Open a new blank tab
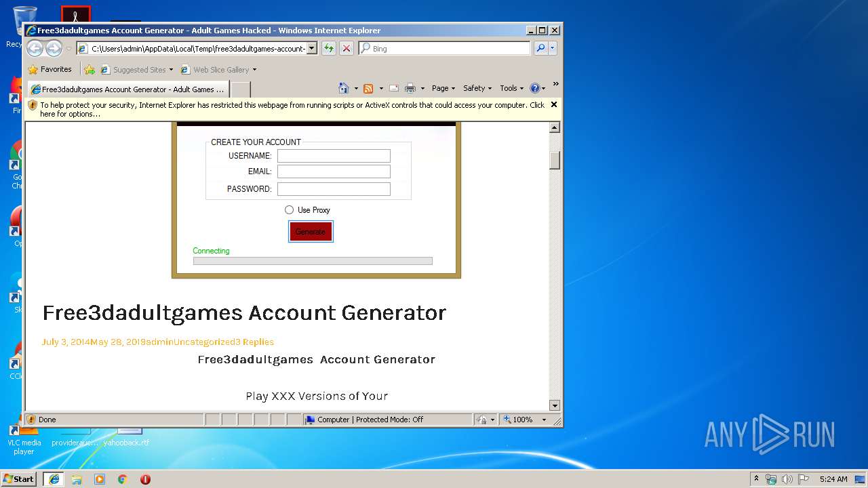This screenshot has height=488, width=868. 241,89
